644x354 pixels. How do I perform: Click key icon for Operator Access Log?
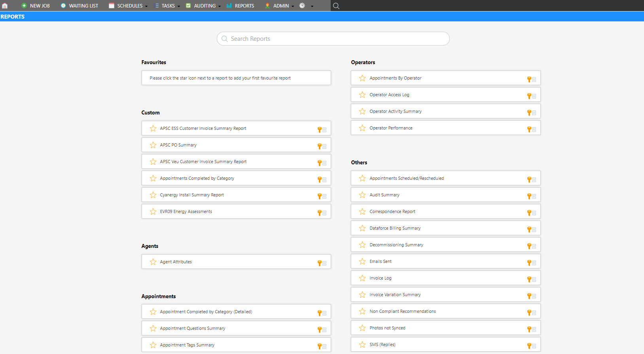[529, 96]
